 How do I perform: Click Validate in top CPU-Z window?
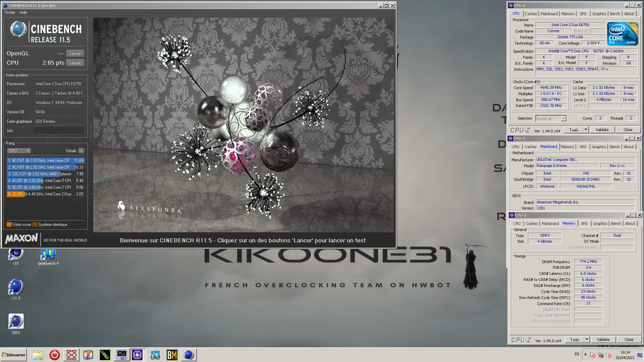tap(602, 130)
